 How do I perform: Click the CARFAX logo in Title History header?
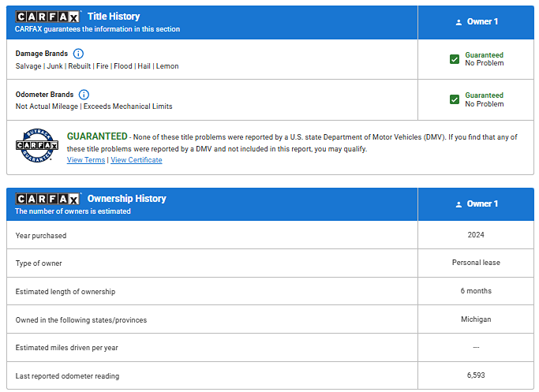click(48, 17)
